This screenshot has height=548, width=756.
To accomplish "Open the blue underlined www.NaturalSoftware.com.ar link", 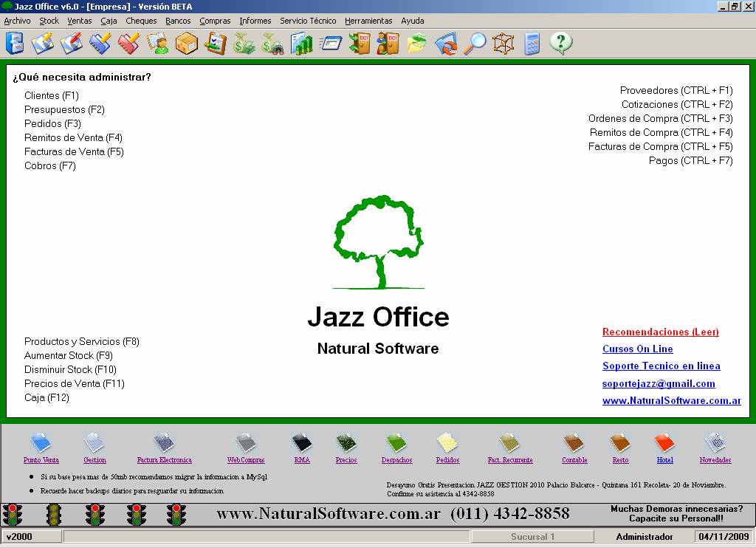I will [672, 400].
